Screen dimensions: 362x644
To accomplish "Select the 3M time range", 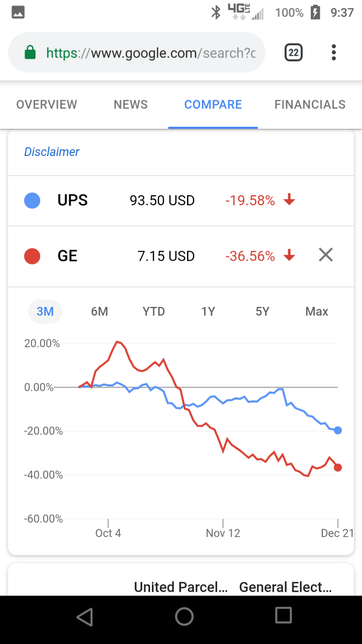I will pos(45,311).
